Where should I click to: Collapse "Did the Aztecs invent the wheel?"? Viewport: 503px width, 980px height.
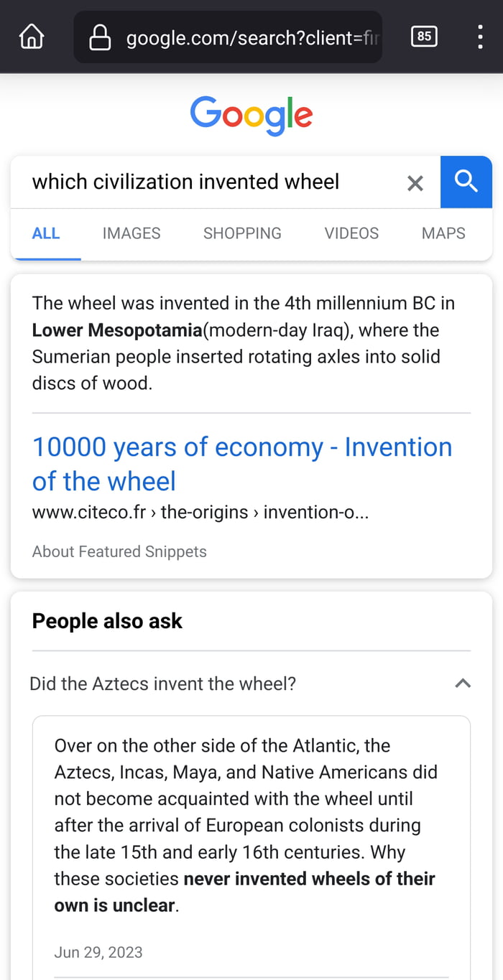(x=162, y=683)
